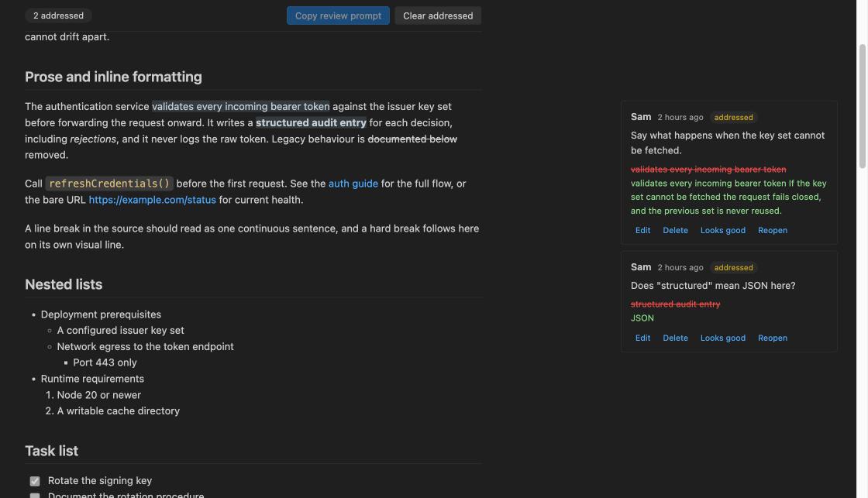This screenshot has width=868, height=498.
Task: Click list item "A configured issuer key set"
Action: pos(120,331)
